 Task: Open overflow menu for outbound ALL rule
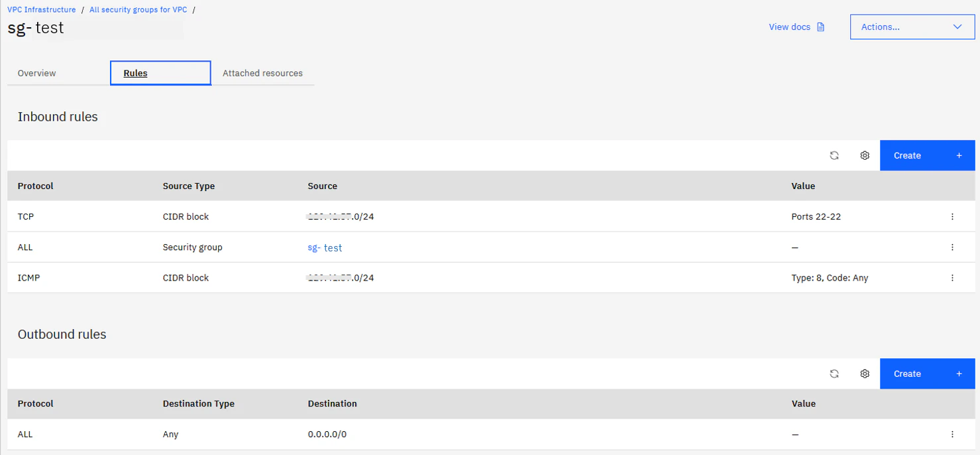coord(952,434)
